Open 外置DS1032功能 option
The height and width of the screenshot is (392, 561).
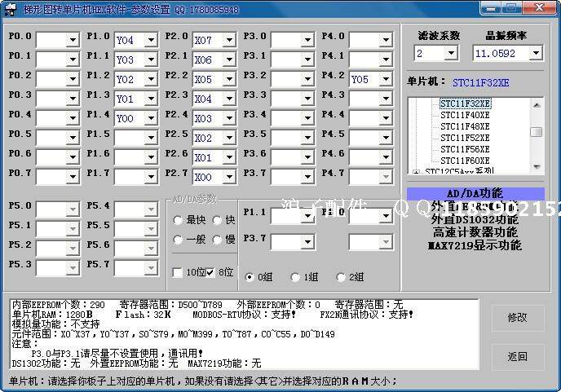pos(475,219)
